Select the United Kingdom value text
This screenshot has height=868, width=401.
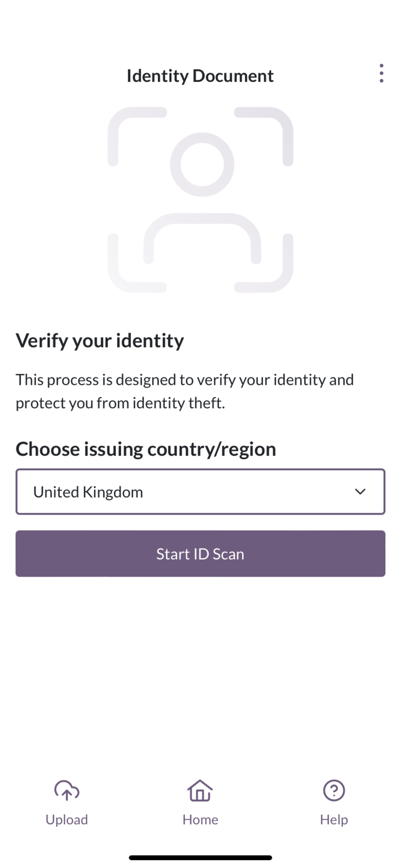pos(88,492)
